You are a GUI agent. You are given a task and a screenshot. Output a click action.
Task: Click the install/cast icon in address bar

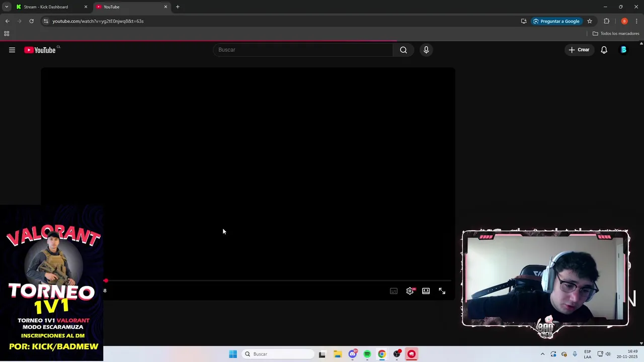pos(524,21)
